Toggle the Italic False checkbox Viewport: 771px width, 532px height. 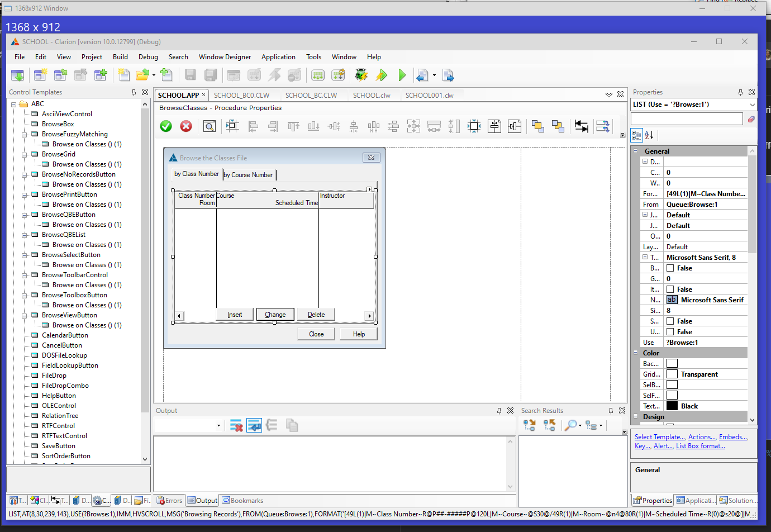670,289
